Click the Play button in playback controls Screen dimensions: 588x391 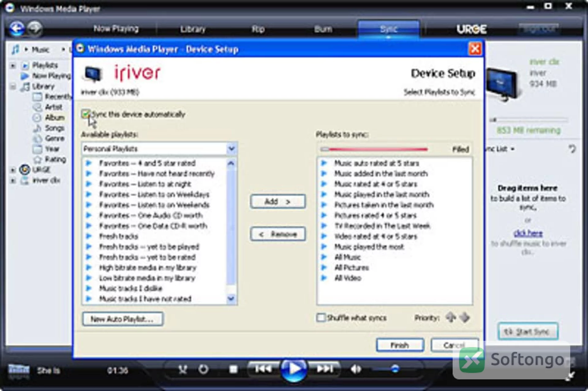pos(293,370)
